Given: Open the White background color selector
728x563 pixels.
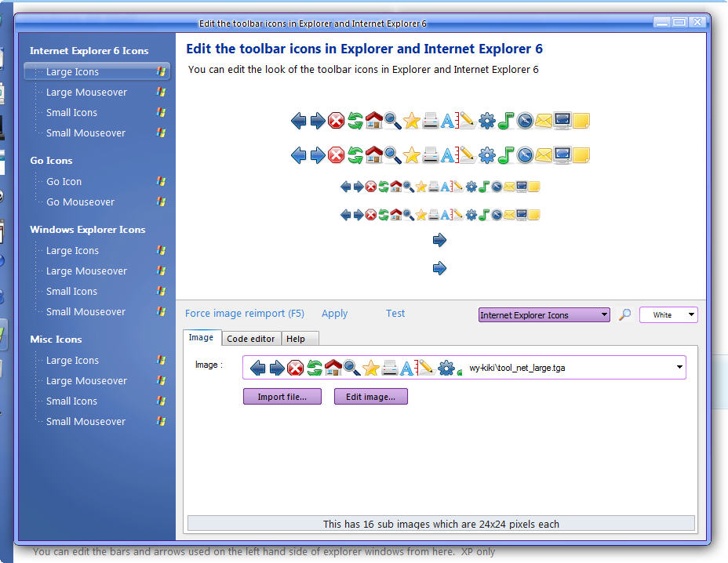Looking at the screenshot, I should [668, 314].
